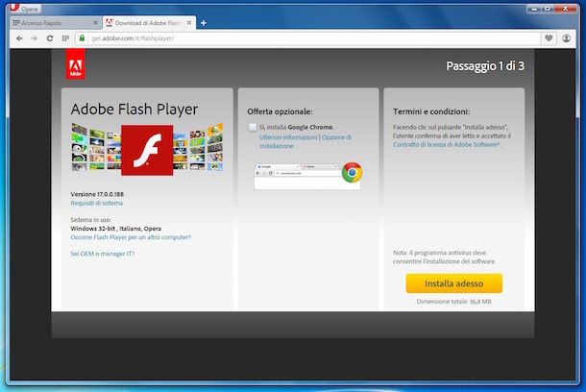This screenshot has height=392, width=586.
Task: Open the 'Sei OEM o manager IT?' link
Action: coord(103,254)
